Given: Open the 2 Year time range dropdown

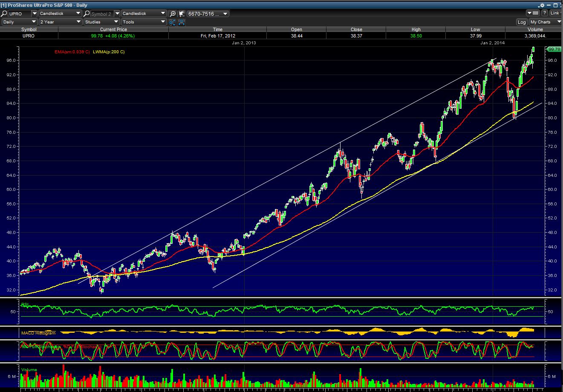Looking at the screenshot, I should coord(60,22).
